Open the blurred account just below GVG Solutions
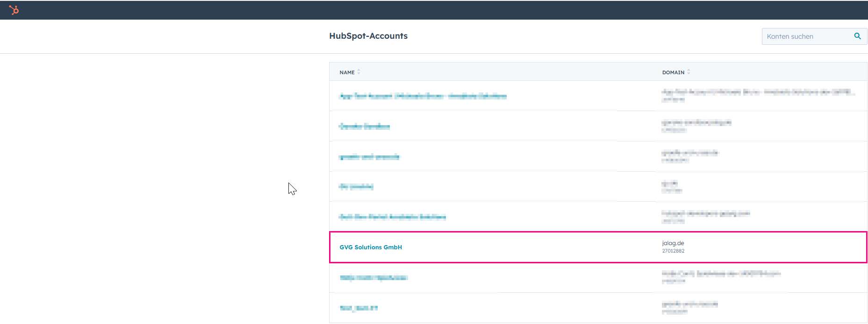Screen dimensions: 868x324 point(373,278)
